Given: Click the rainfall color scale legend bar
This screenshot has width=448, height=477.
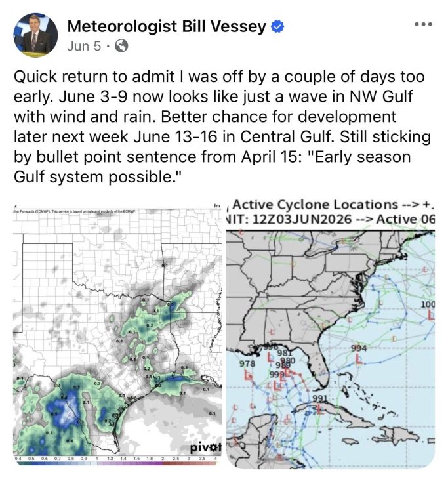Looking at the screenshot, I should 115,463.
